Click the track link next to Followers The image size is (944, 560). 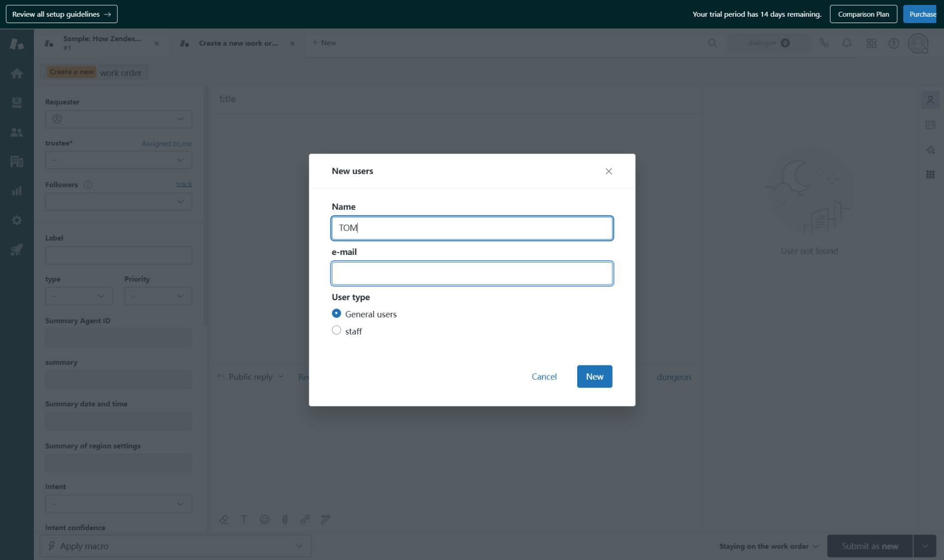pos(184,184)
